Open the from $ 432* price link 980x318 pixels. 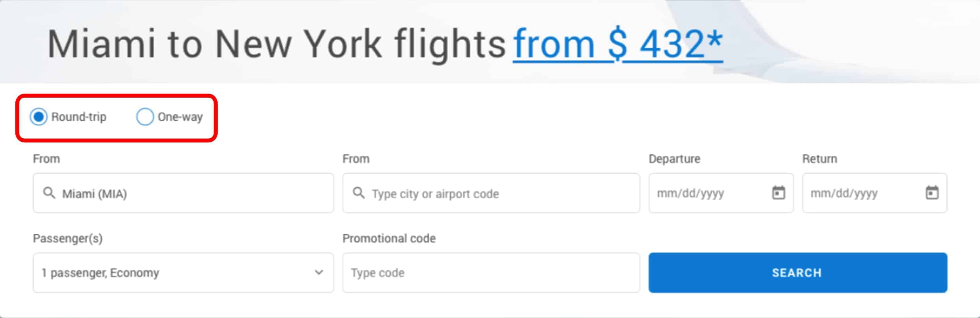click(618, 44)
